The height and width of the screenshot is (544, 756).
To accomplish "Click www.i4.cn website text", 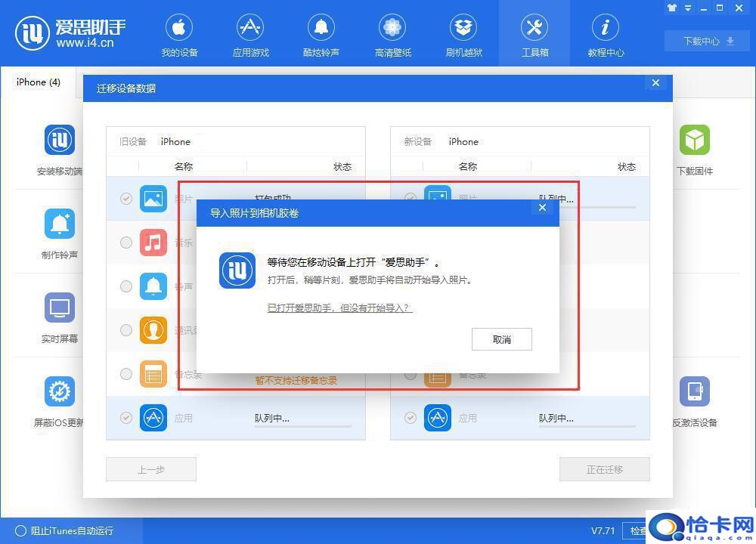I will coord(85,43).
